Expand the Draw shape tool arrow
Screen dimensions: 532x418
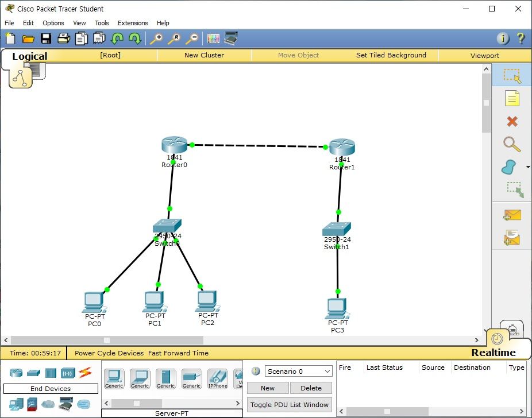(x=528, y=168)
